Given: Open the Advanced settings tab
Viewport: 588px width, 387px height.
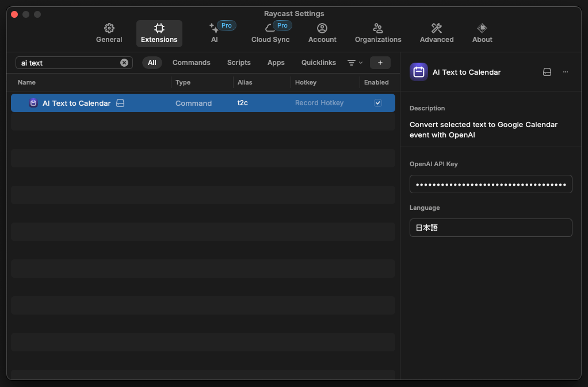Looking at the screenshot, I should click(x=437, y=33).
